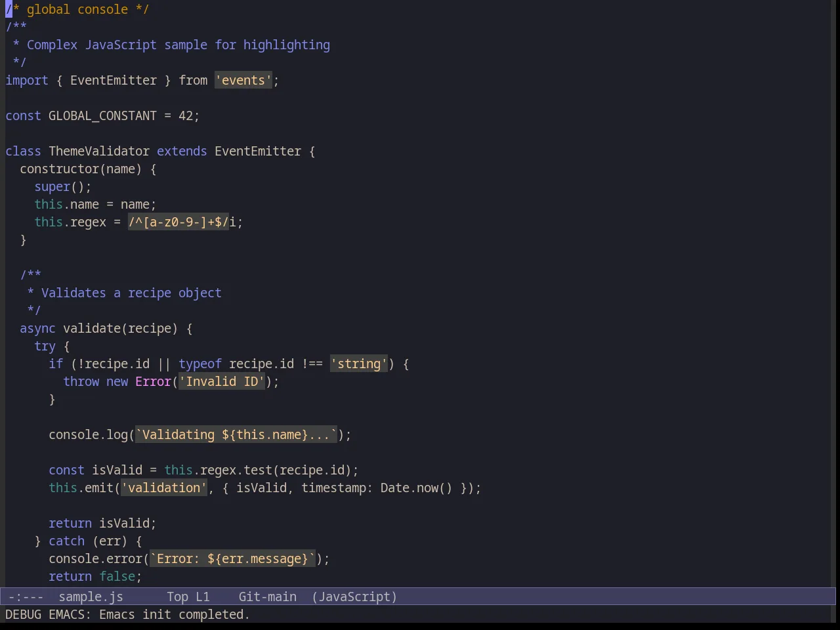
Task: Click 'Validates a recipe object' comment
Action: (131, 293)
